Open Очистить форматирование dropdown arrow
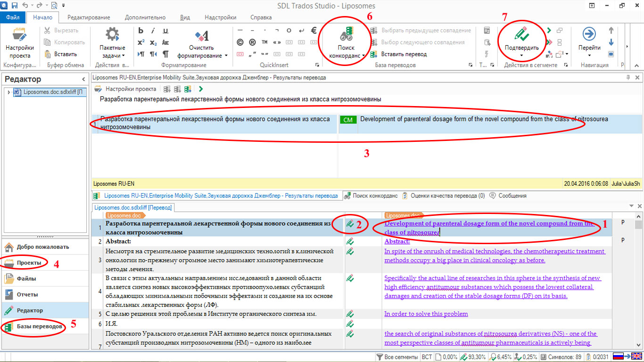The height and width of the screenshot is (362, 644). (x=226, y=56)
